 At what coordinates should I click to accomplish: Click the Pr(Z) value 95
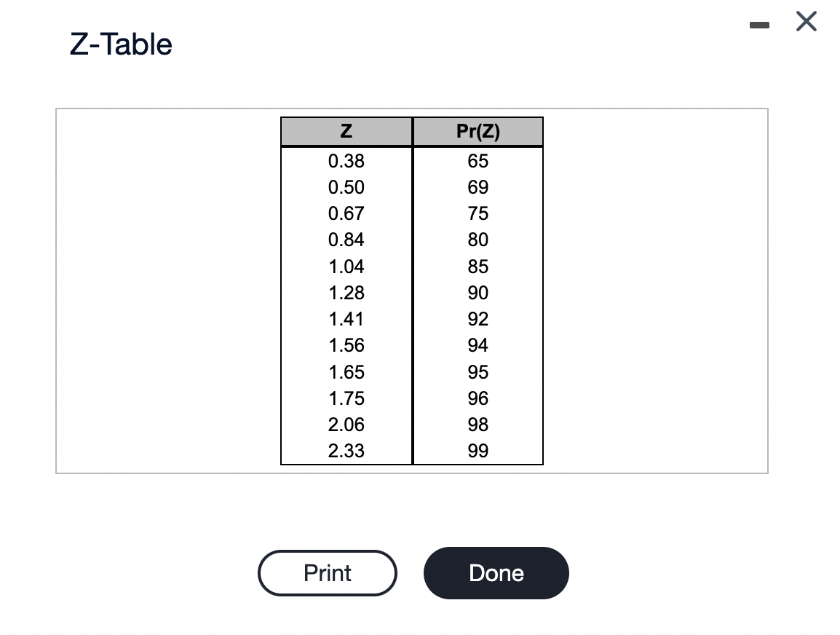478,372
